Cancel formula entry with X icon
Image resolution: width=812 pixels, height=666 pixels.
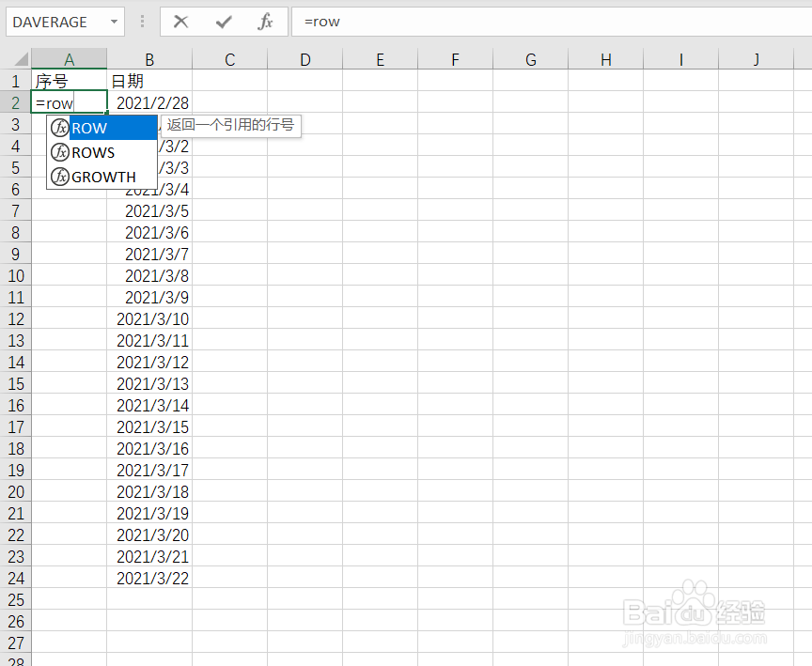[180, 22]
